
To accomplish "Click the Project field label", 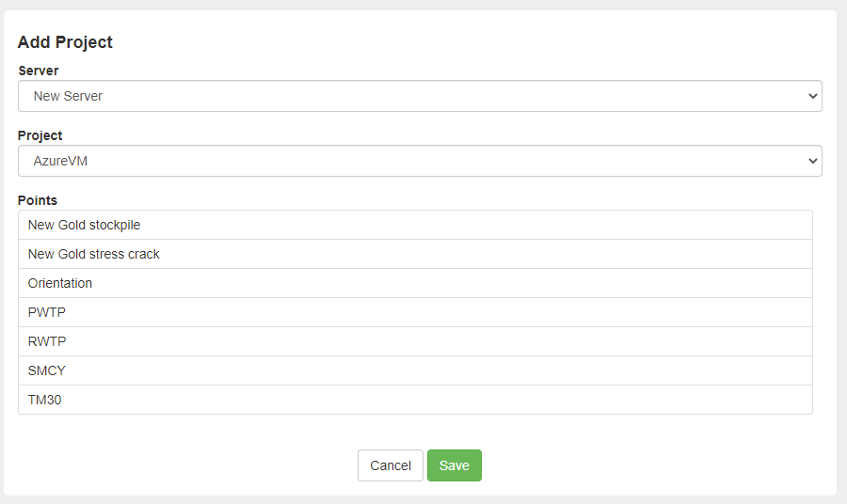I will (x=40, y=135).
